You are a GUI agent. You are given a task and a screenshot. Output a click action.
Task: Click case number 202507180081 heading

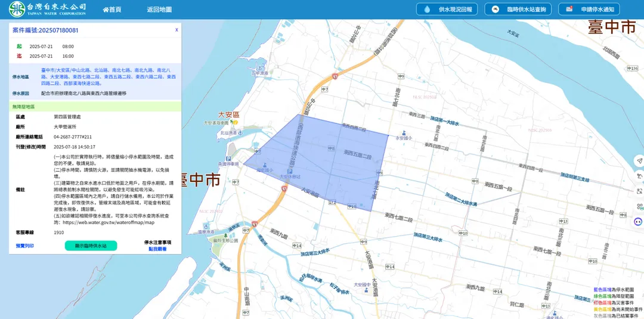tap(45, 30)
